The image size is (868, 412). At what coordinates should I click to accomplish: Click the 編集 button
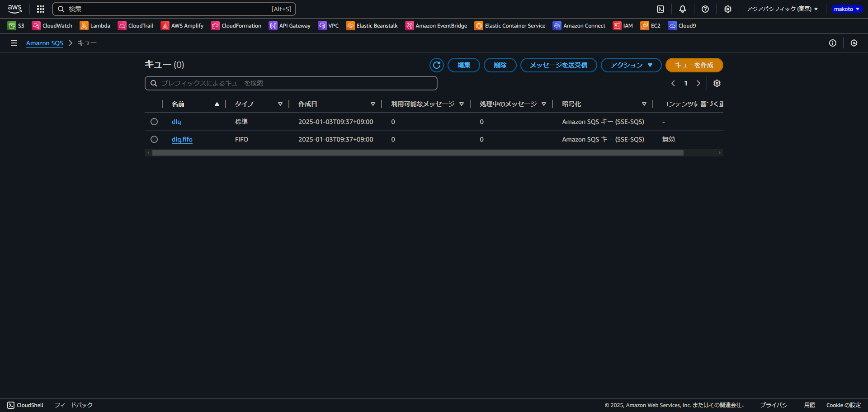(464, 65)
